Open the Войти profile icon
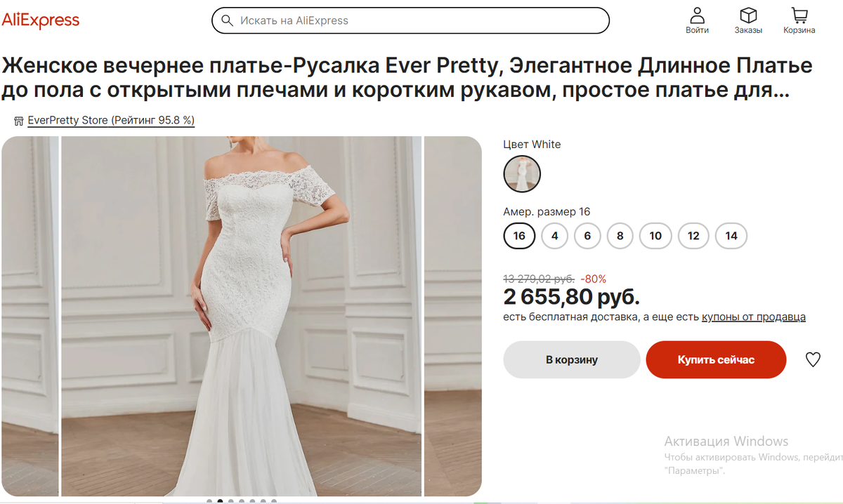This screenshot has height=504, width=843. [x=697, y=15]
